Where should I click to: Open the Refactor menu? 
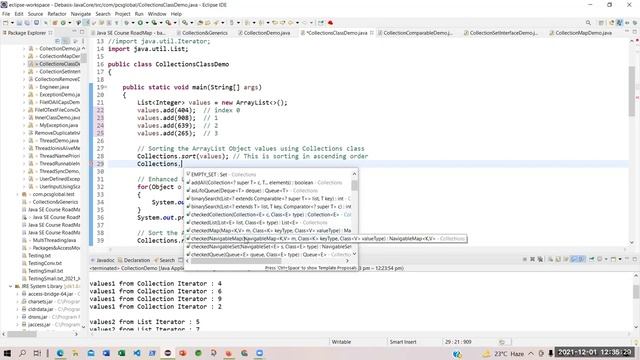57,14
